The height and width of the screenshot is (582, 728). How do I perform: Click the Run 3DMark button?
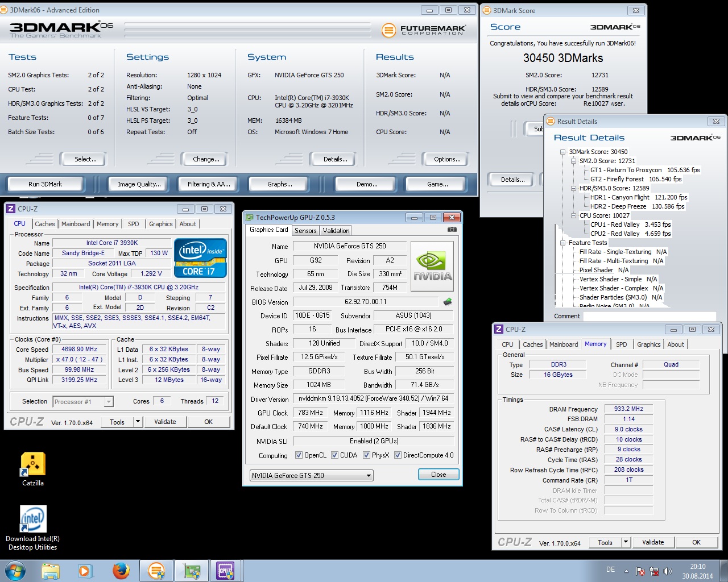tap(45, 184)
